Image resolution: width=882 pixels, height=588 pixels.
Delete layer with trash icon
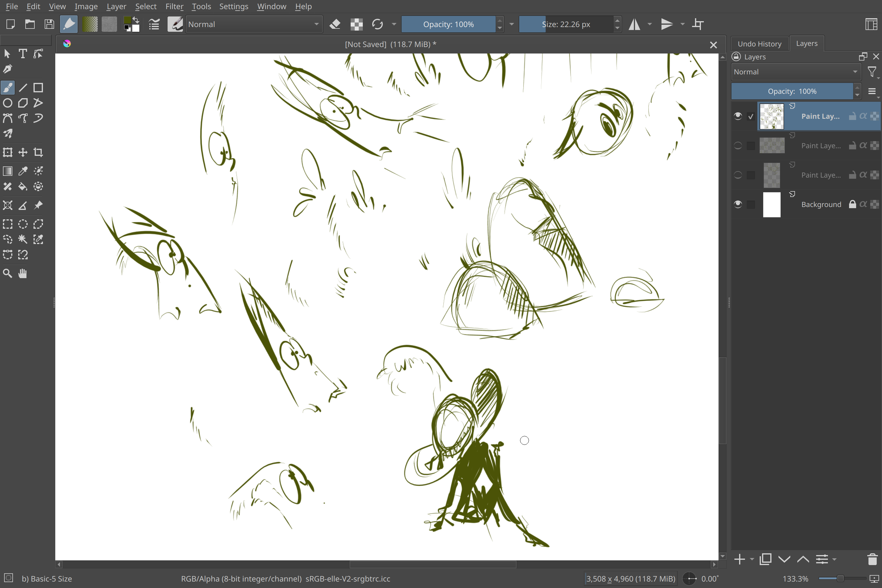pyautogui.click(x=872, y=559)
